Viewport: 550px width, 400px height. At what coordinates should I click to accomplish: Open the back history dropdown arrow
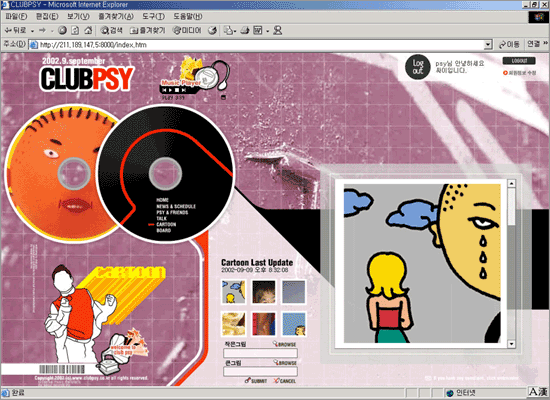pos(32,31)
